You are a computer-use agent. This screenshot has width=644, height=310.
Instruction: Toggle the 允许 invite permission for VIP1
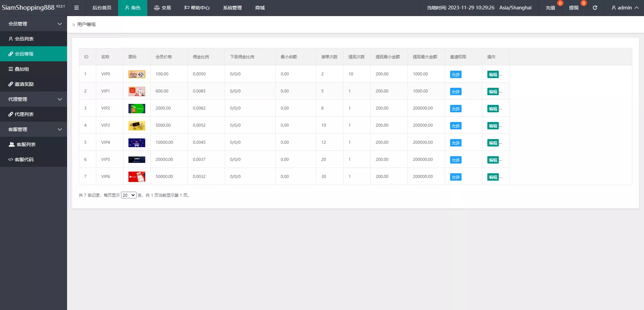[x=455, y=92]
